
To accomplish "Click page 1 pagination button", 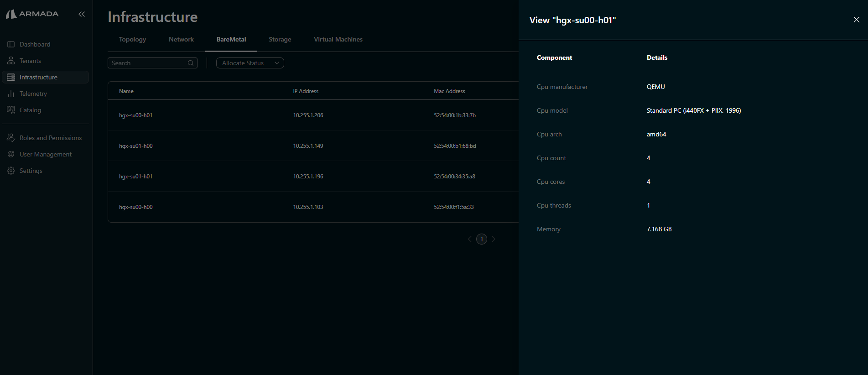I will pyautogui.click(x=482, y=239).
